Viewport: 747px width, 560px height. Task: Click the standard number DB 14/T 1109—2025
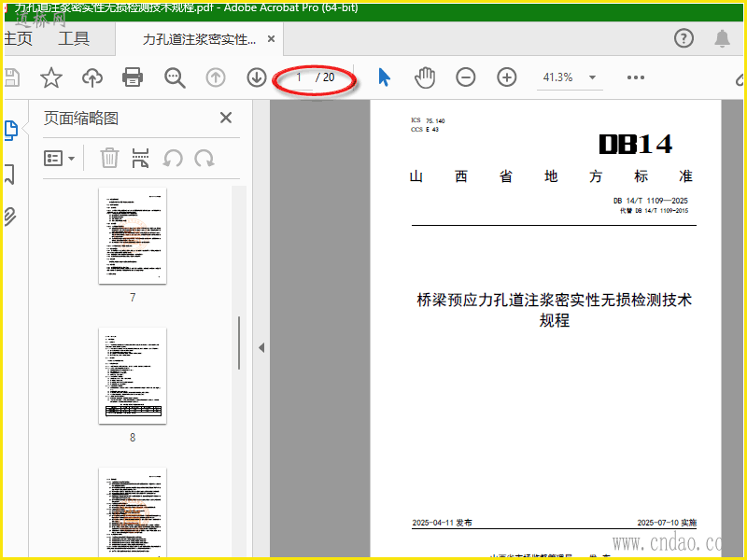tap(650, 201)
